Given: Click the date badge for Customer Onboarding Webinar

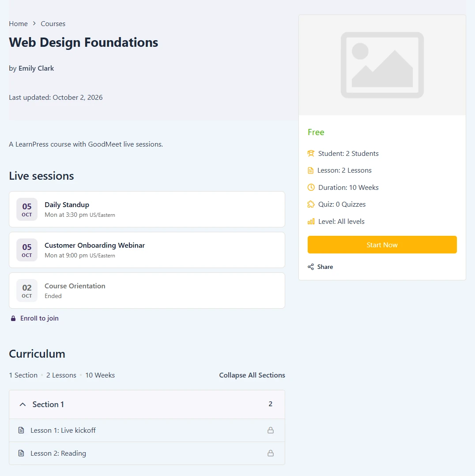Looking at the screenshot, I should [27, 250].
